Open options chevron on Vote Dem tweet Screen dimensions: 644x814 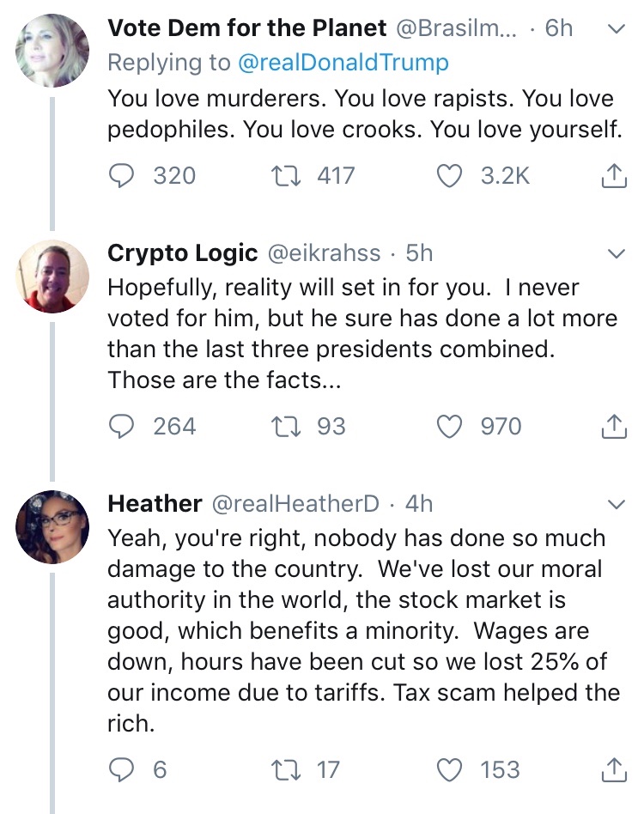pos(615,29)
